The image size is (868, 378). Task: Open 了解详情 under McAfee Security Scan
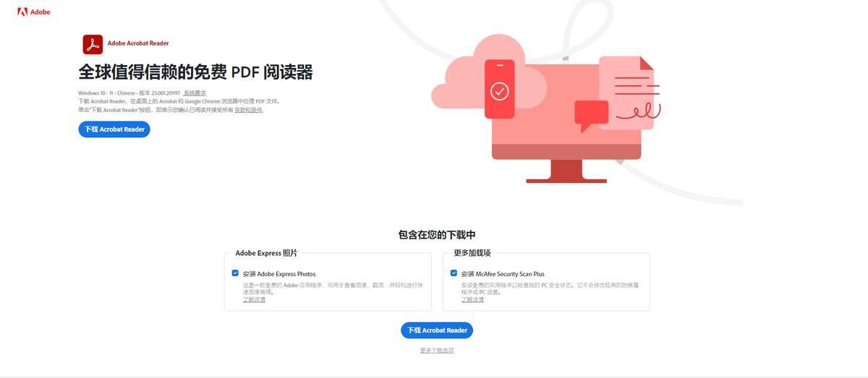tap(472, 299)
